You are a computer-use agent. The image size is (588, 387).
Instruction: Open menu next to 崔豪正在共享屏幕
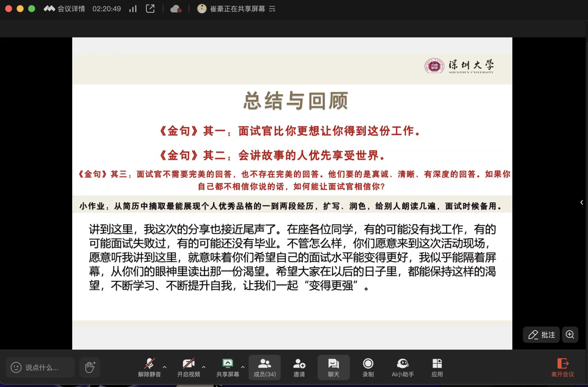tap(272, 9)
